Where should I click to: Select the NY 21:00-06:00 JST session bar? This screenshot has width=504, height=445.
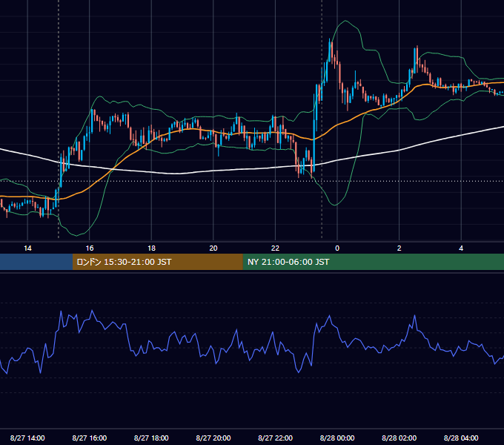(373, 262)
